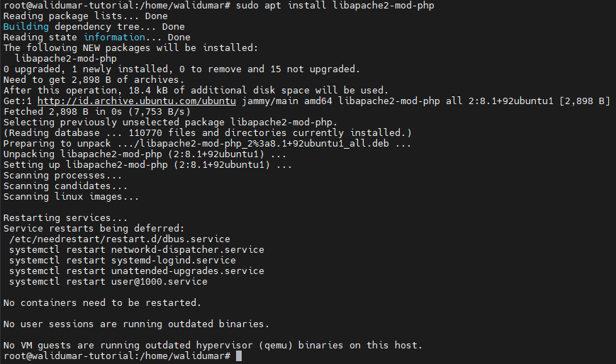Open the id.archive.ubuntu.com link
Screen dimensions: 616x364
point(137,101)
